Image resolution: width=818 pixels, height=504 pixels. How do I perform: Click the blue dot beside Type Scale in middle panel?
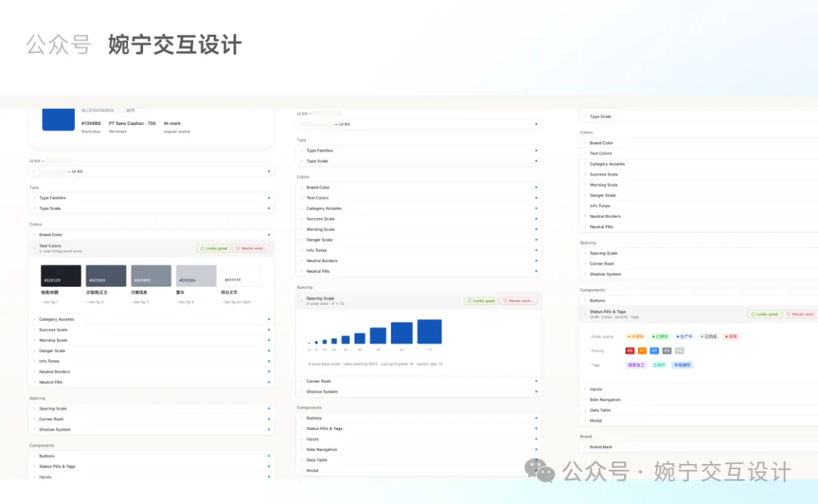[x=535, y=161]
